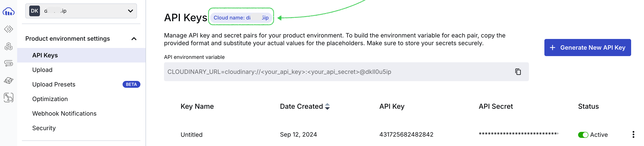Click the pipeline loop icon in sidebar
The height and width of the screenshot is (146, 644).
(x=9, y=63)
